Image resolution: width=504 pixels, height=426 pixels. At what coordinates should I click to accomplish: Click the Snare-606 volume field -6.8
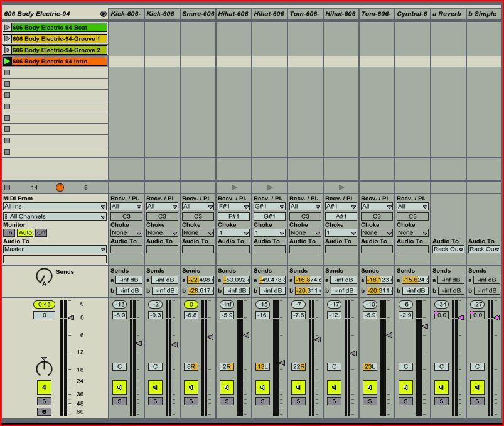pos(191,315)
